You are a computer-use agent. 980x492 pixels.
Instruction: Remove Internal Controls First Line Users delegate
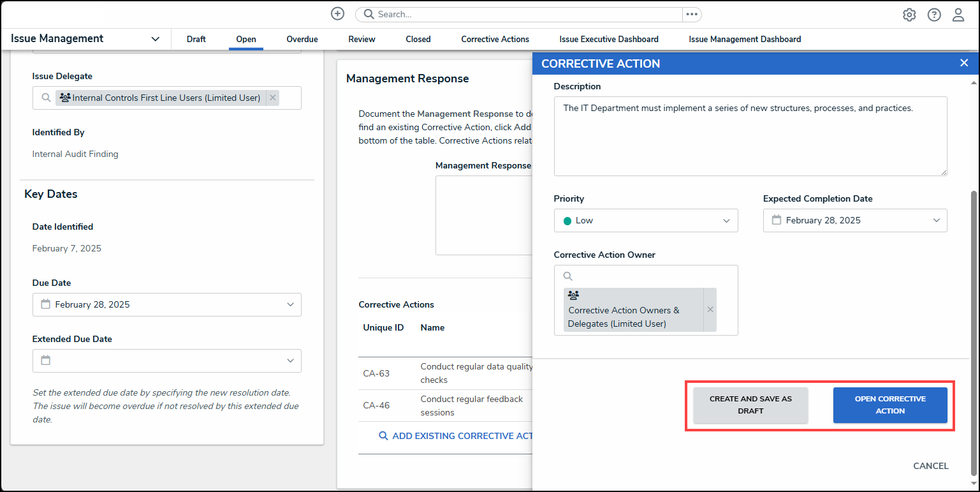(273, 98)
